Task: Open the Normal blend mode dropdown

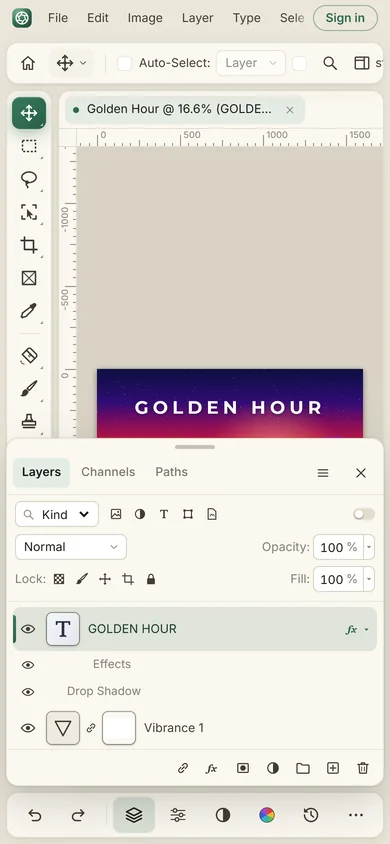Action: click(x=71, y=547)
